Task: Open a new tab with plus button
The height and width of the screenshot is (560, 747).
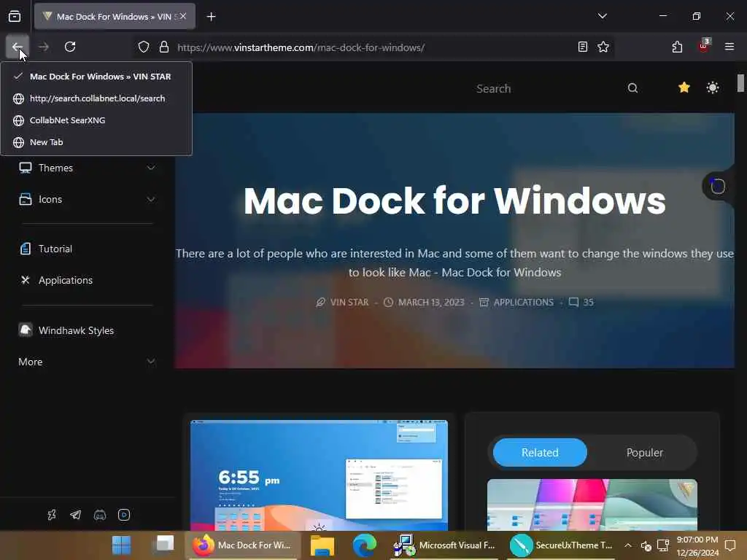Action: coord(211,17)
